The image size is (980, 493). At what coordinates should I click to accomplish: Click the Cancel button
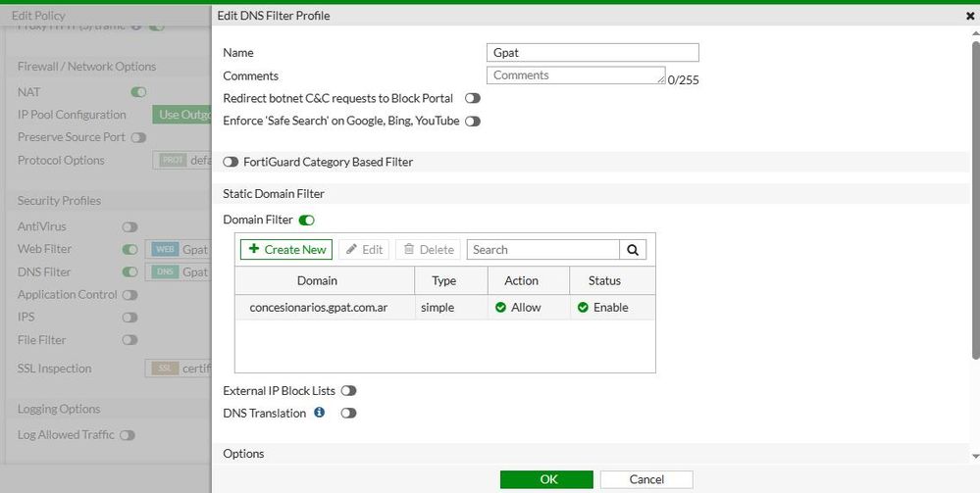[x=646, y=479]
